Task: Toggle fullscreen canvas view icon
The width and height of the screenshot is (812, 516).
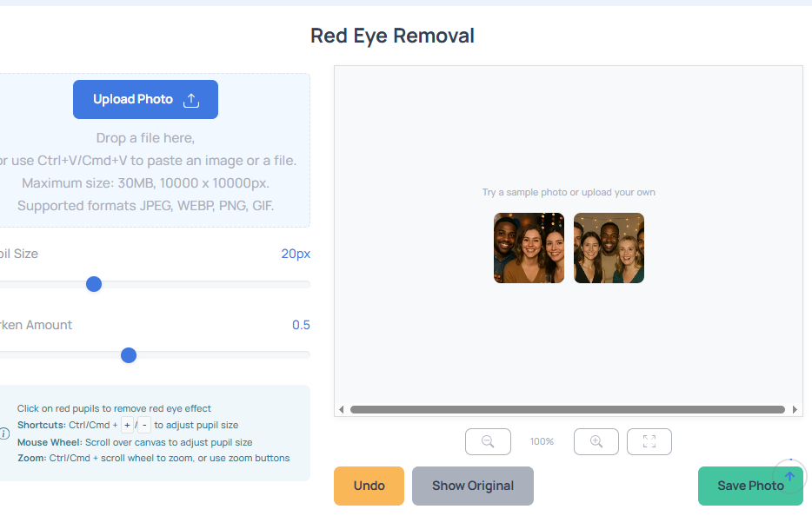Action: [x=649, y=441]
